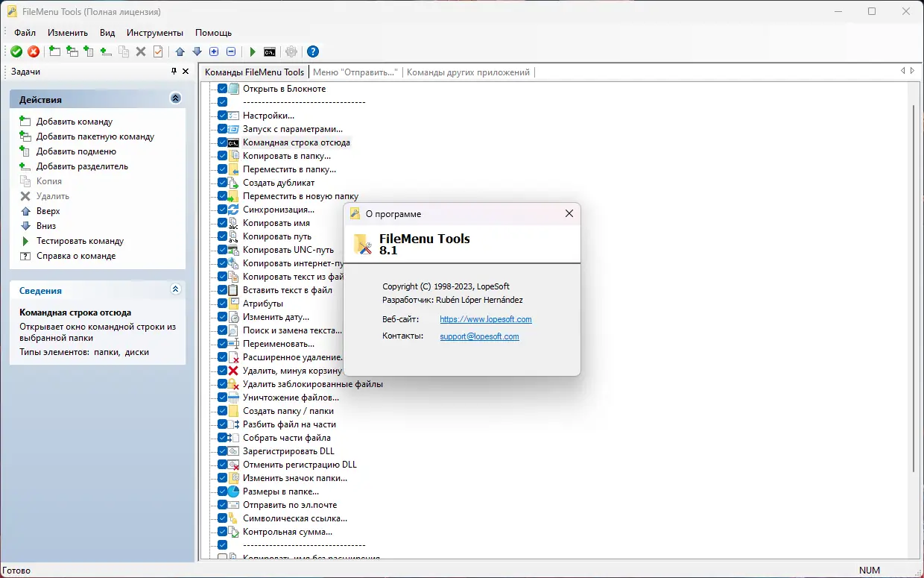This screenshot has width=924, height=578.
Task: Click Add submenu toolbar icon
Action: pyautogui.click(x=89, y=51)
